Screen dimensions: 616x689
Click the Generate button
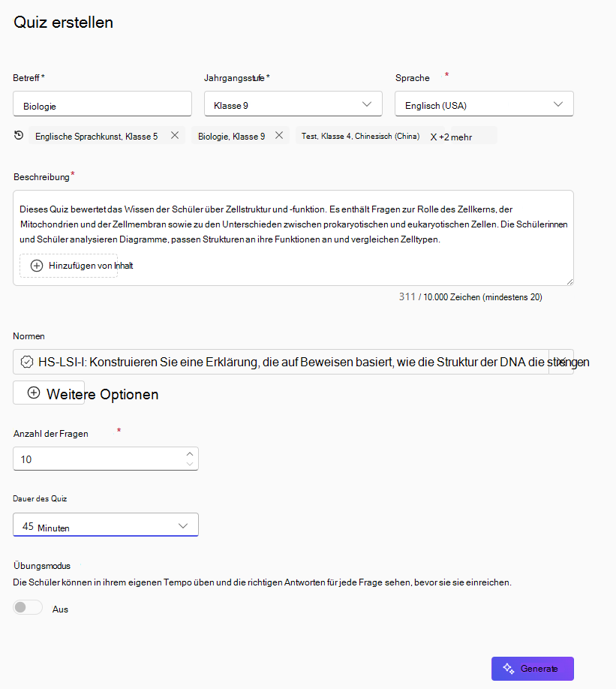[533, 668]
